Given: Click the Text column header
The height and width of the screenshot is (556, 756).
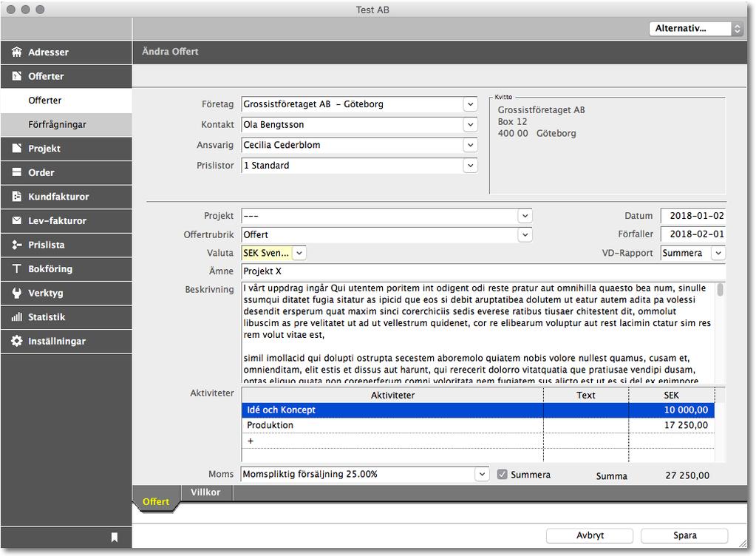Looking at the screenshot, I should [x=586, y=395].
